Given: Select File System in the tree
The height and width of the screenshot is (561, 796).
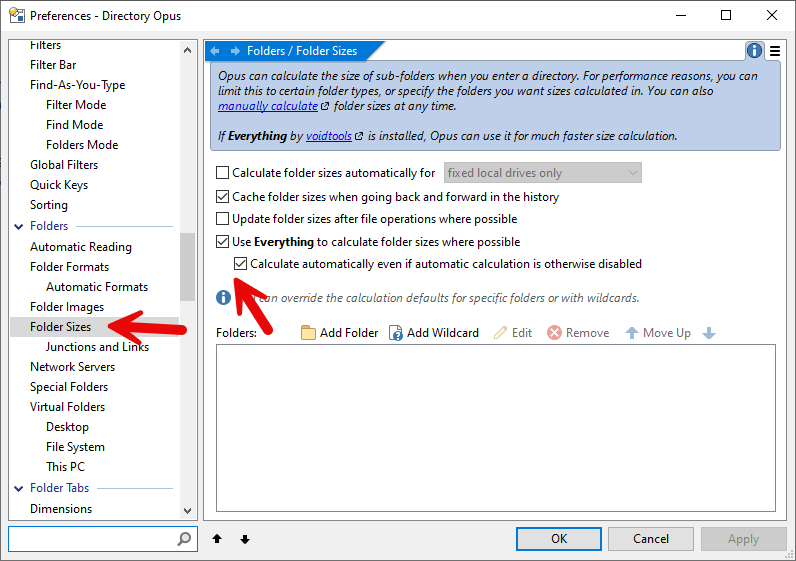Looking at the screenshot, I should [x=75, y=447].
